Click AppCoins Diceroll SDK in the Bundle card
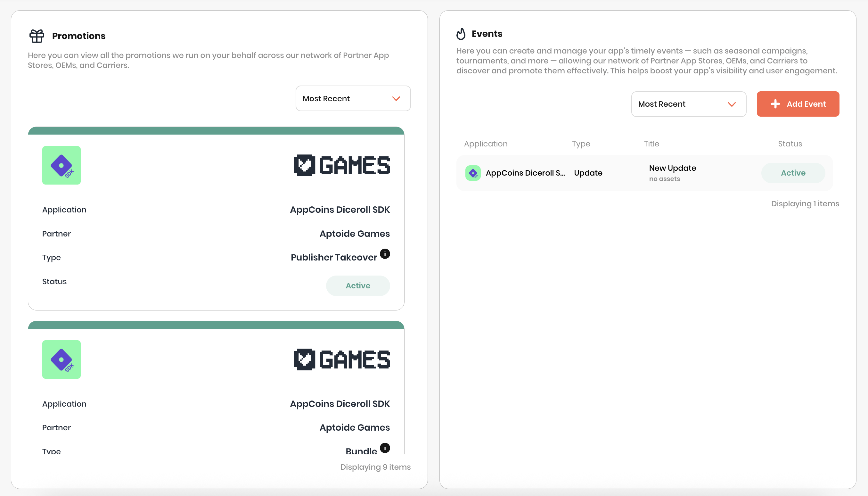 click(x=340, y=404)
